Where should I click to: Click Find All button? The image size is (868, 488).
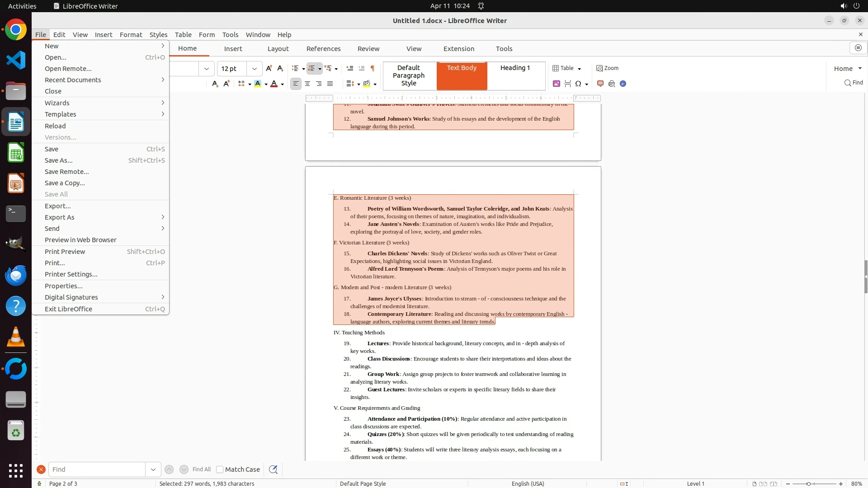[x=202, y=469]
